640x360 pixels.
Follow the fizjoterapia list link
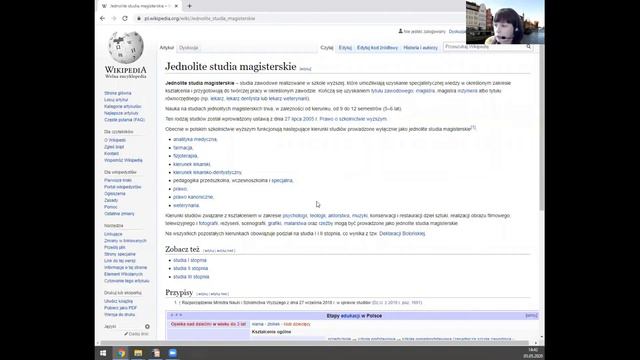(185, 156)
